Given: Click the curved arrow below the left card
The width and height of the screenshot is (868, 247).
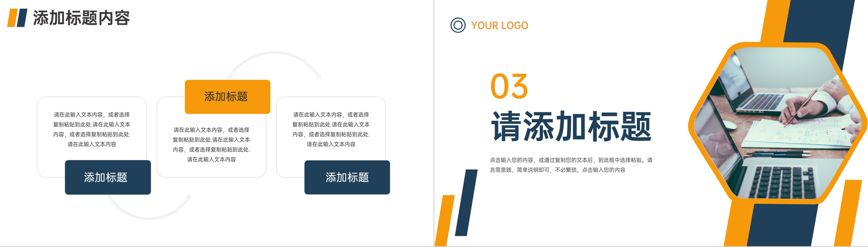Looking at the screenshot, I should tap(149, 207).
